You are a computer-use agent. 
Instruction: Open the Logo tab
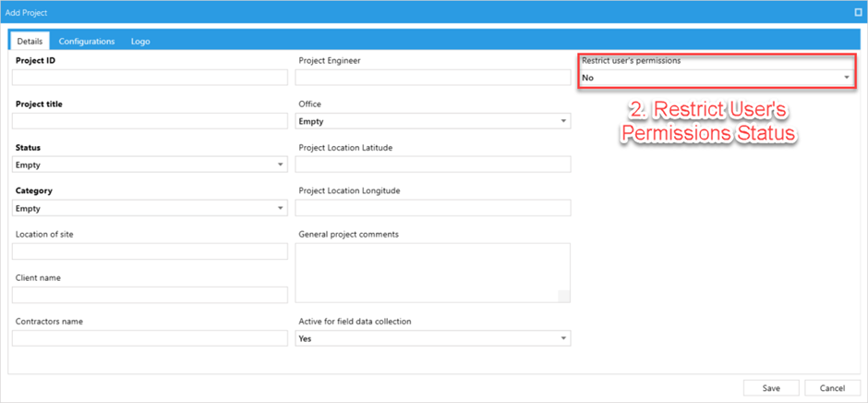[x=140, y=41]
